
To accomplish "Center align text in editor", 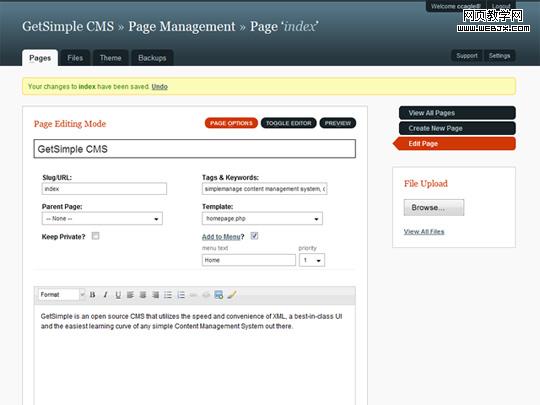I will click(x=143, y=295).
